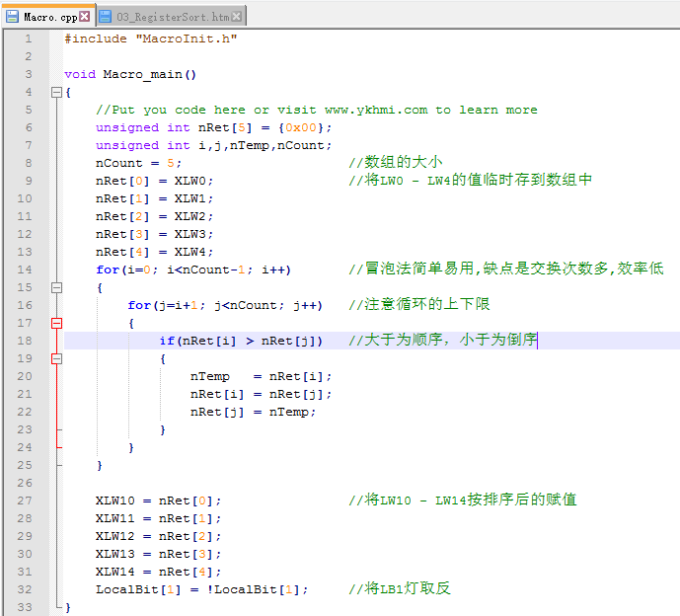Collapse the if block fold at line 19
Image resolution: width=680 pixels, height=616 pixels.
56,358
